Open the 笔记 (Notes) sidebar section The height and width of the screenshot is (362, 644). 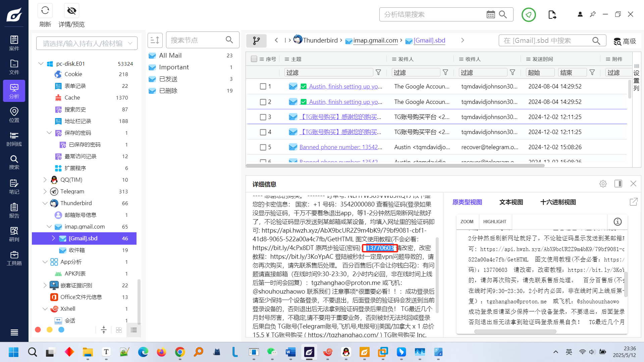click(x=14, y=187)
